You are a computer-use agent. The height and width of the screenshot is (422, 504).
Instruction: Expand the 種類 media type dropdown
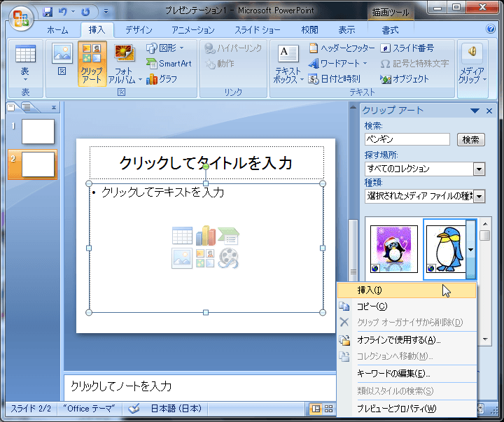coord(479,196)
